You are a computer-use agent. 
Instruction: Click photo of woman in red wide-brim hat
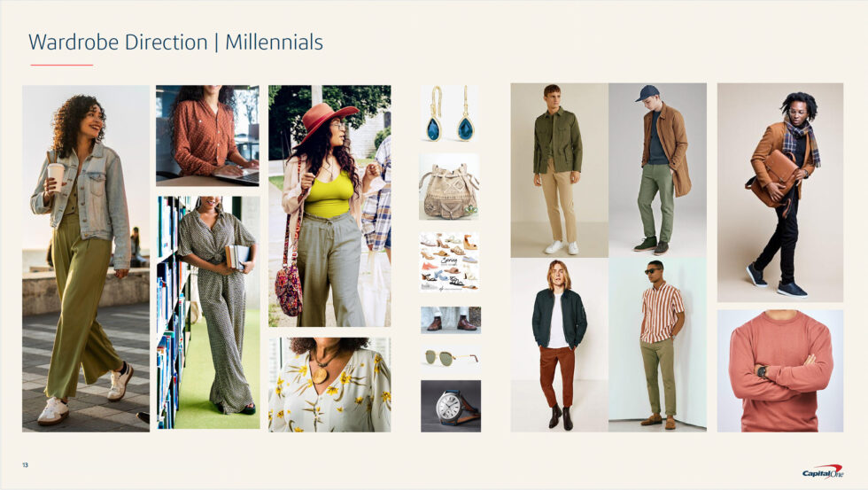click(329, 206)
